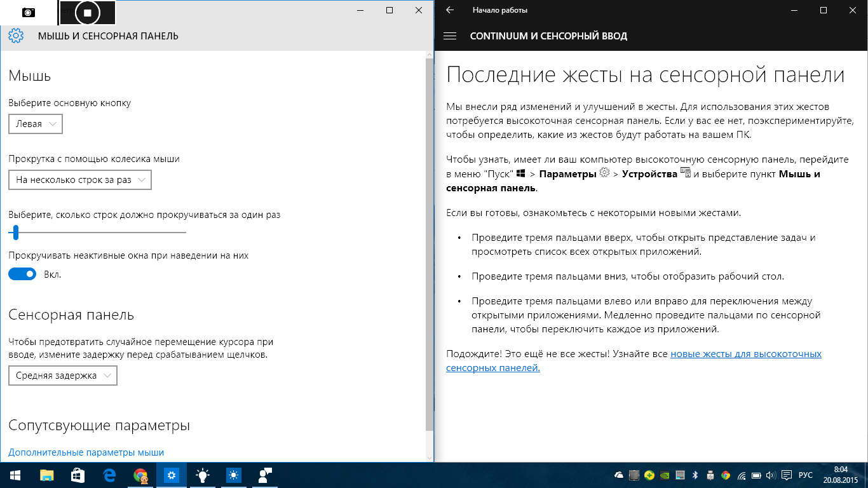Click the scroll lines slider handle
This screenshot has width=868, height=488.
(x=16, y=233)
